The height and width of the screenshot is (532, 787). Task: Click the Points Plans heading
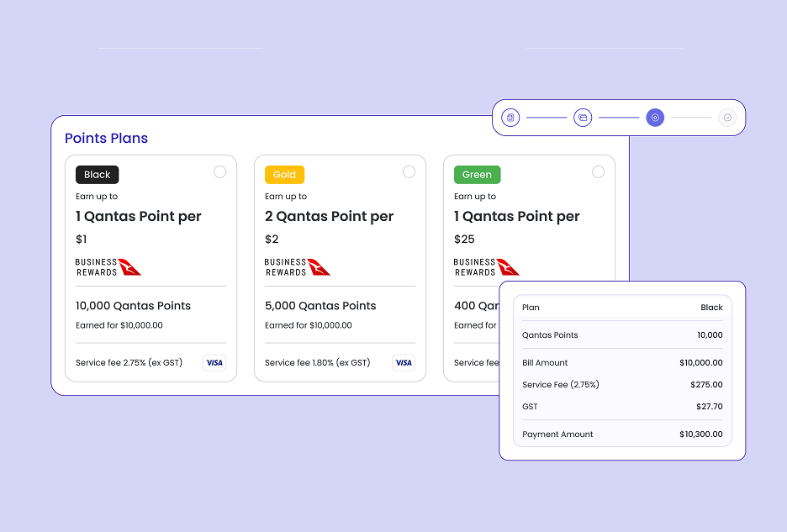coord(107,138)
